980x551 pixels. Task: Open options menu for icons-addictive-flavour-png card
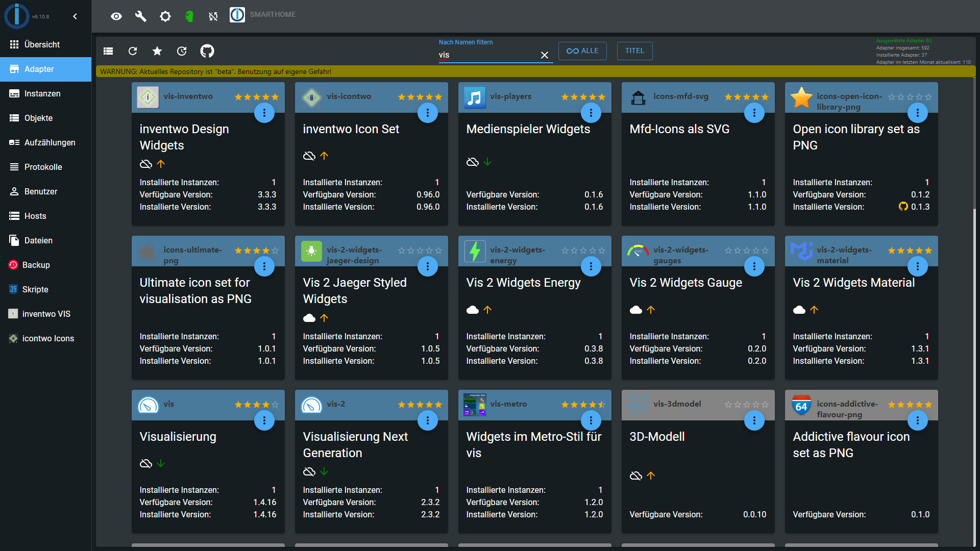918,420
